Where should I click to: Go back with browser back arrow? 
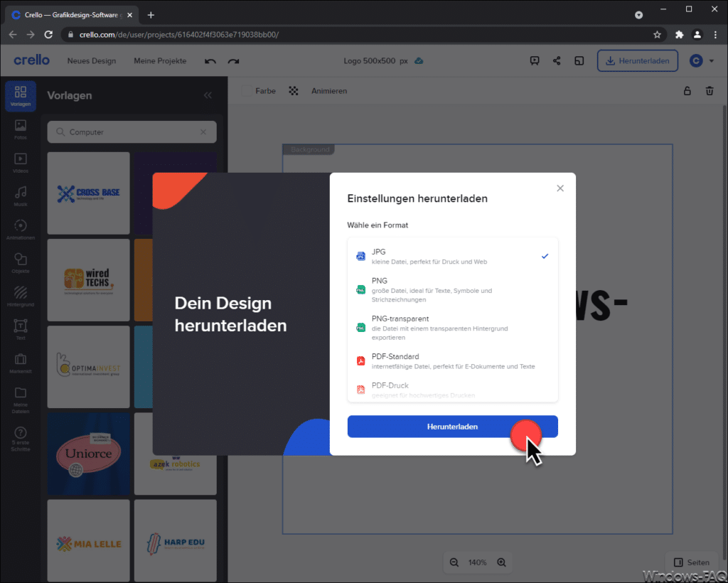[x=13, y=34]
